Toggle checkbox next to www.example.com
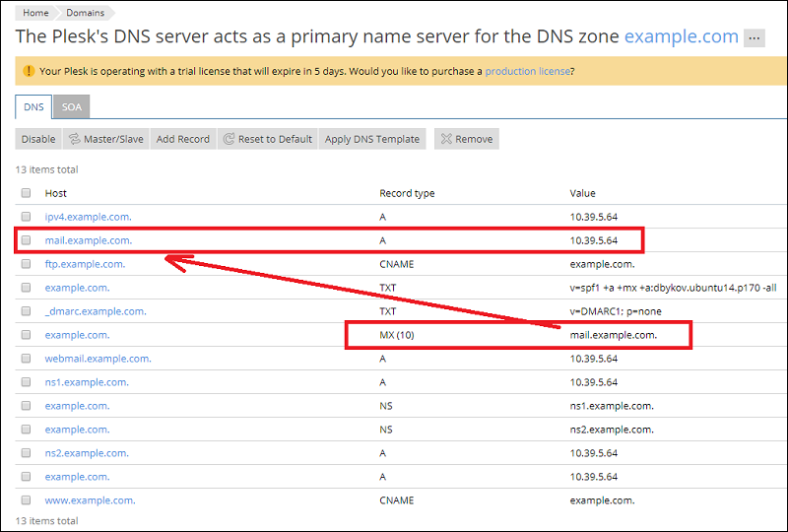The height and width of the screenshot is (532, 788). [x=26, y=500]
